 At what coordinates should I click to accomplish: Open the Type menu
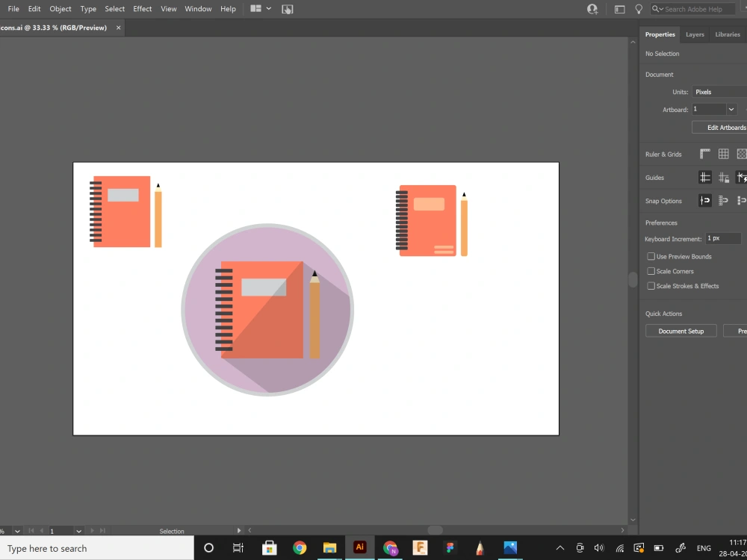88,8
